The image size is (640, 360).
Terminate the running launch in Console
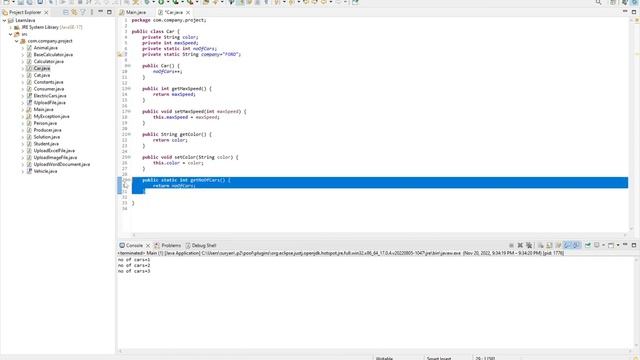point(511,245)
